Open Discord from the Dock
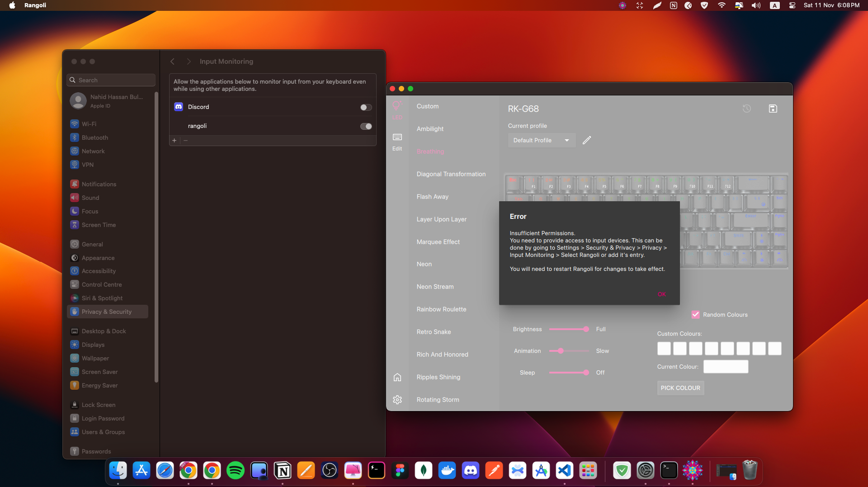 tap(471, 471)
